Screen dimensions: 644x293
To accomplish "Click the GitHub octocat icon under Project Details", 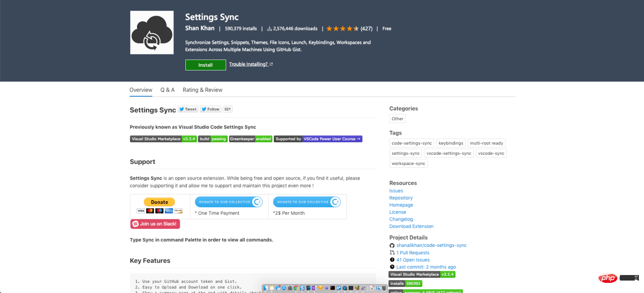I will [392, 246].
